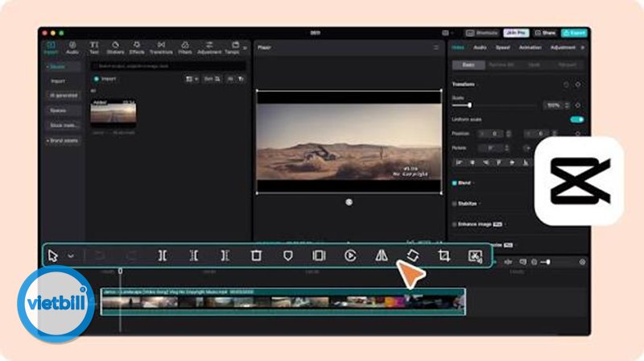The height and width of the screenshot is (361, 644).
Task: Click the Split tool in the timeline toolbar
Action: [x=163, y=255]
